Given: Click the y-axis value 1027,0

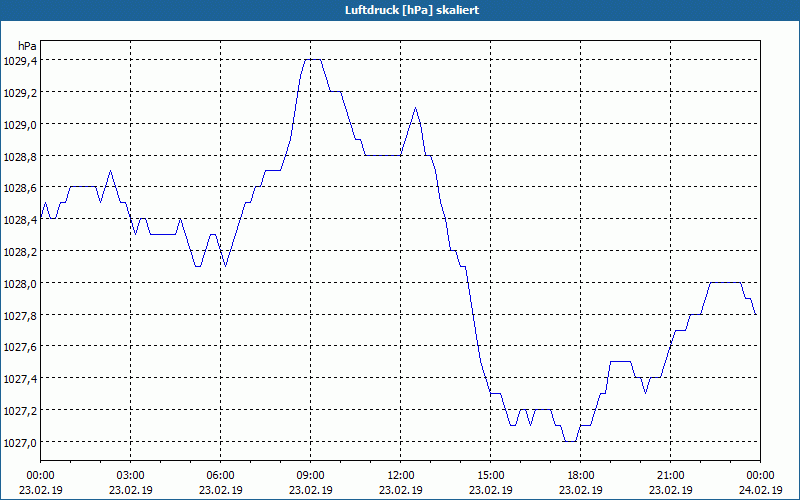Looking at the screenshot, I should [20, 443].
